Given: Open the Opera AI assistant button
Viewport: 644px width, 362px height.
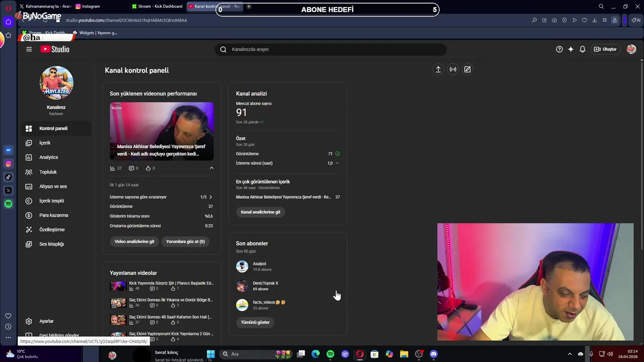Looking at the screenshot, I should coord(636,20).
